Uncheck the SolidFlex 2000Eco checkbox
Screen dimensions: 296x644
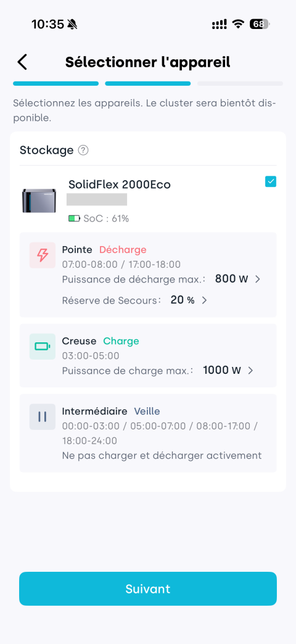tap(271, 181)
